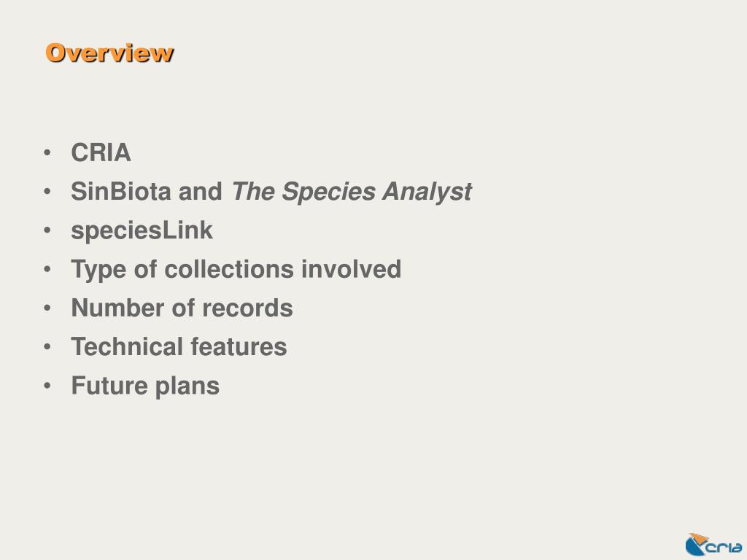The height and width of the screenshot is (560, 747).
Task: Click the word 'and' after SinBiota
Action: coord(200,192)
